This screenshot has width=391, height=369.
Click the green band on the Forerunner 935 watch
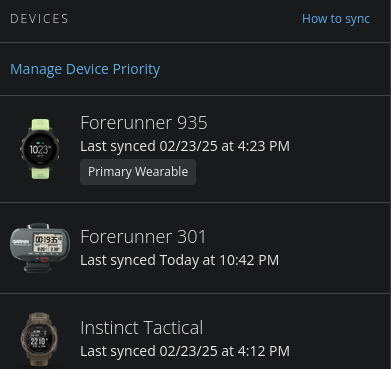tap(40, 126)
